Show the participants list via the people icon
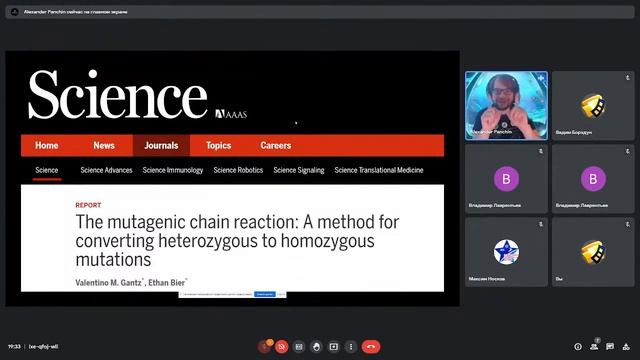Screen dimensions: 640x360 (x=594, y=347)
